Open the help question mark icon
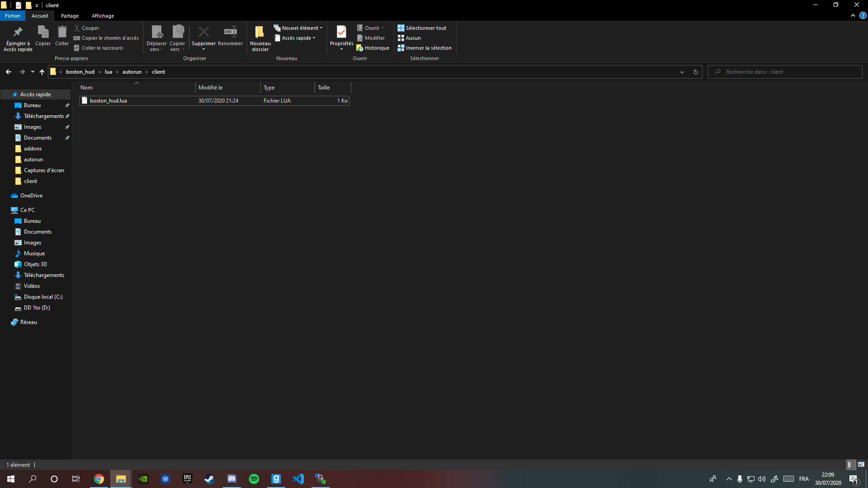 coord(863,15)
